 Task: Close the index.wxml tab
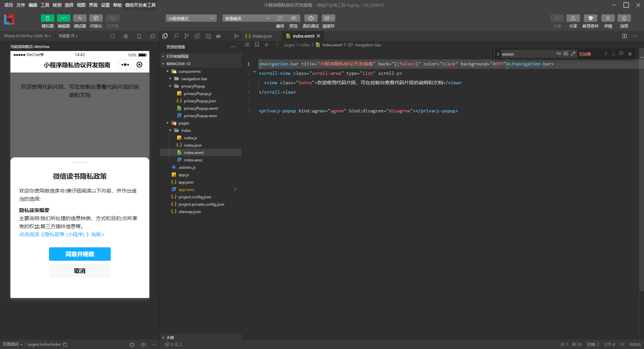[x=318, y=36]
